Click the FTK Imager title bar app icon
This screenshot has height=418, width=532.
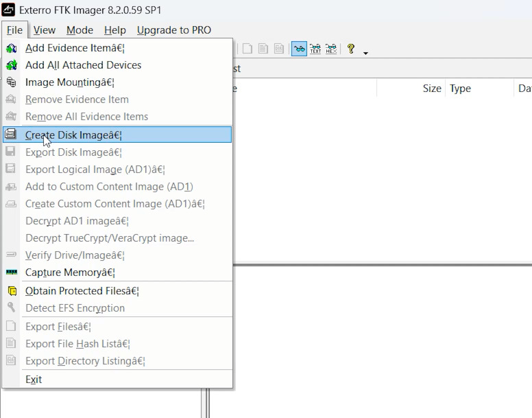point(8,10)
